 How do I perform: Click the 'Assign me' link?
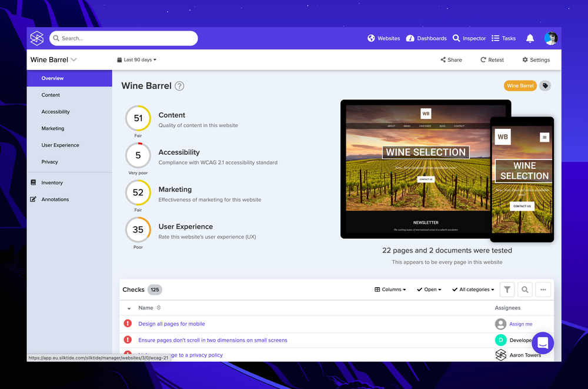coord(520,324)
